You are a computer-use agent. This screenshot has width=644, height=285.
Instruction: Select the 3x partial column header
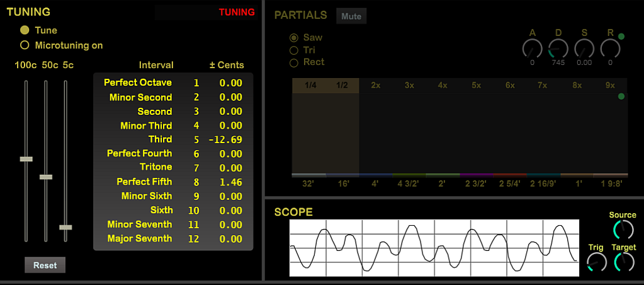tap(409, 86)
